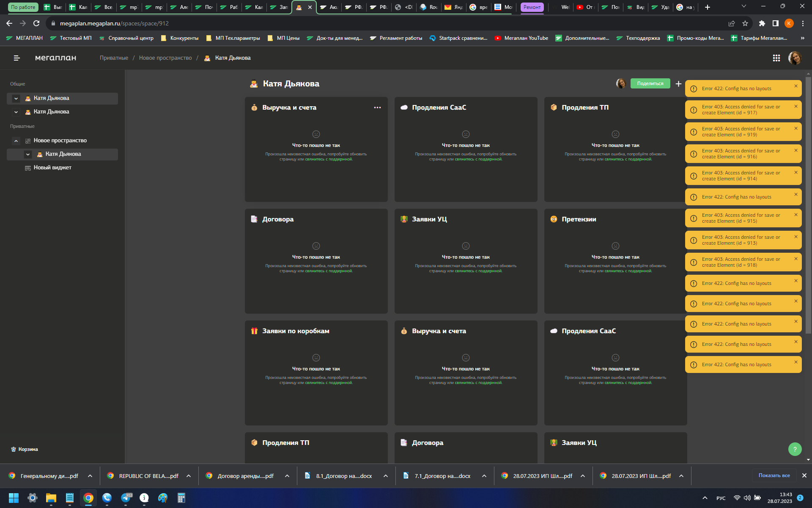
Task: Share this page via address bar icon
Action: 732,23
